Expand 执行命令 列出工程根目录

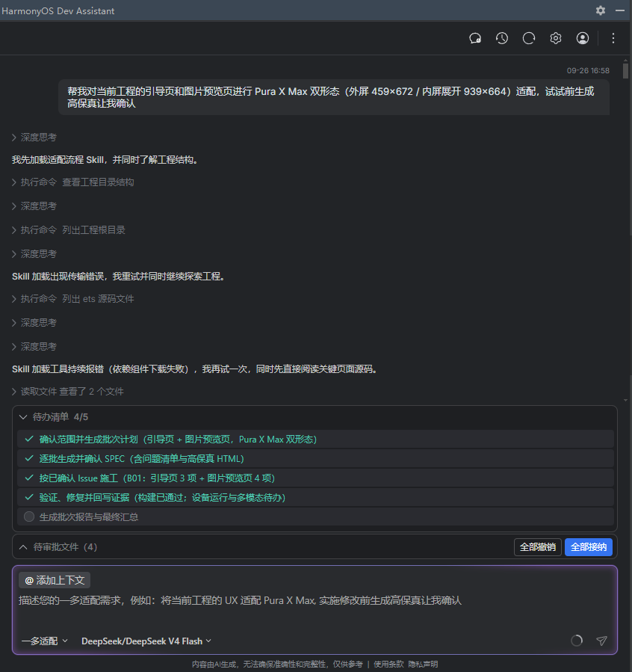[x=69, y=230]
